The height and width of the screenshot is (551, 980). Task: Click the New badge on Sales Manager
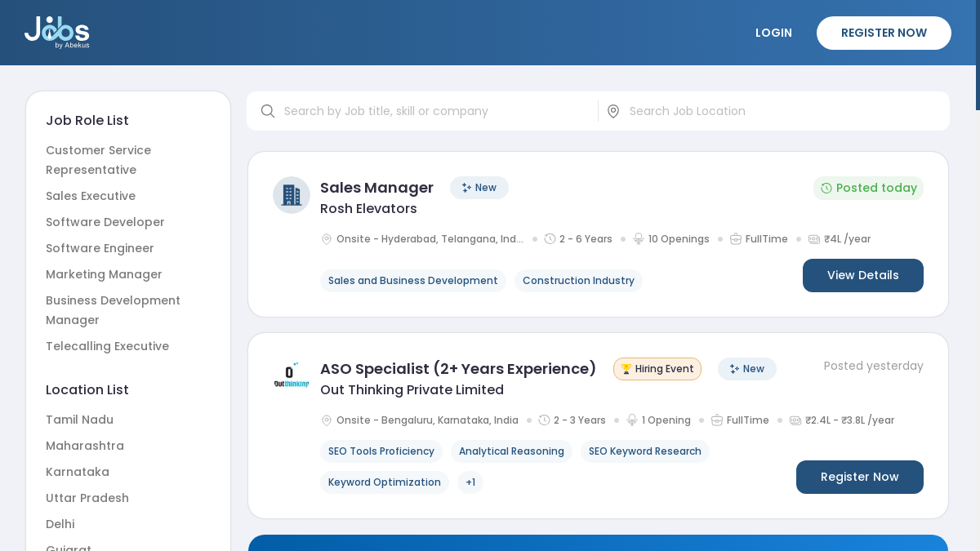(479, 188)
